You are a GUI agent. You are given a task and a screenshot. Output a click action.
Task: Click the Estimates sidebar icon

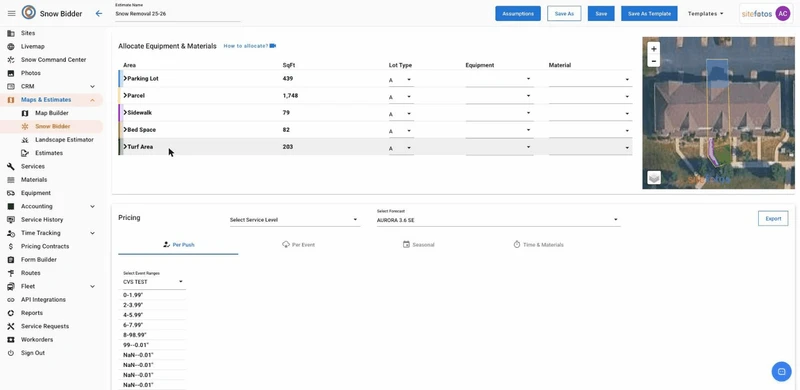[x=24, y=153]
